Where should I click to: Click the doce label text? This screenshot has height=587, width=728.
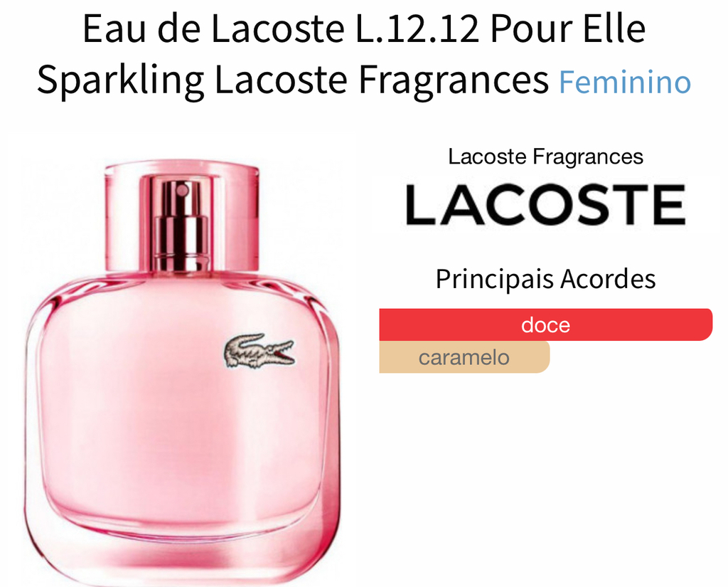(545, 325)
